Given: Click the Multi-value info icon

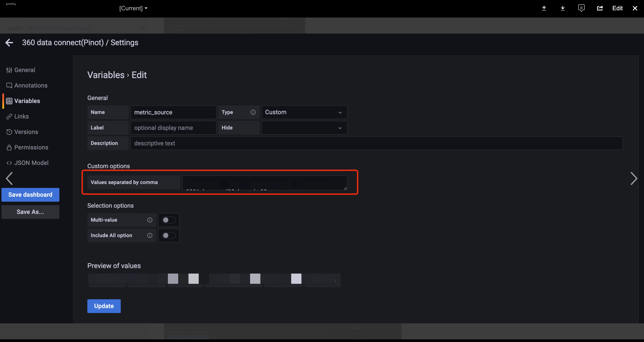Looking at the screenshot, I should click(150, 220).
